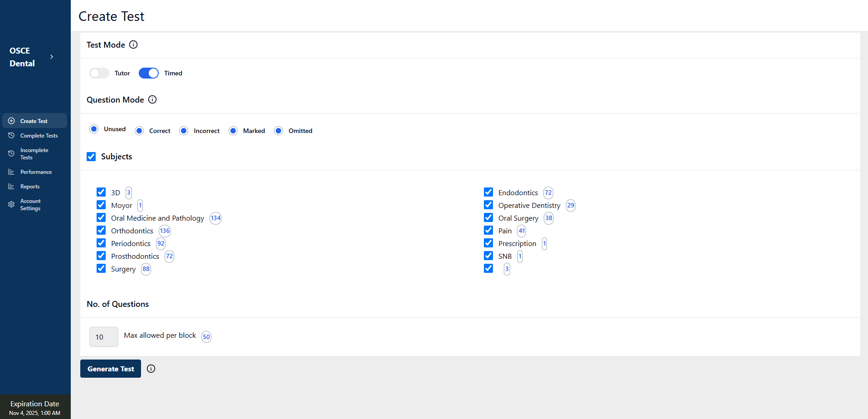Uncheck the SNB subject checkbox
The image size is (868, 419).
(488, 256)
